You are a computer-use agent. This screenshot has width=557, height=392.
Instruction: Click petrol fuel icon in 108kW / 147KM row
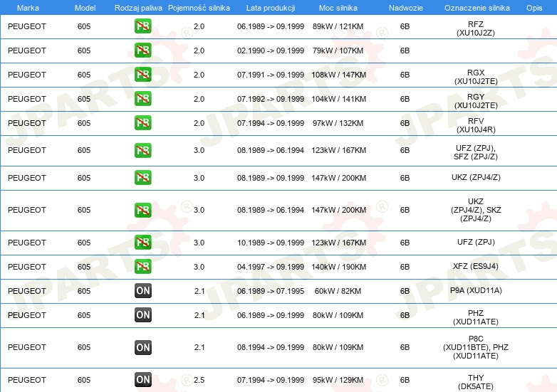(x=142, y=75)
